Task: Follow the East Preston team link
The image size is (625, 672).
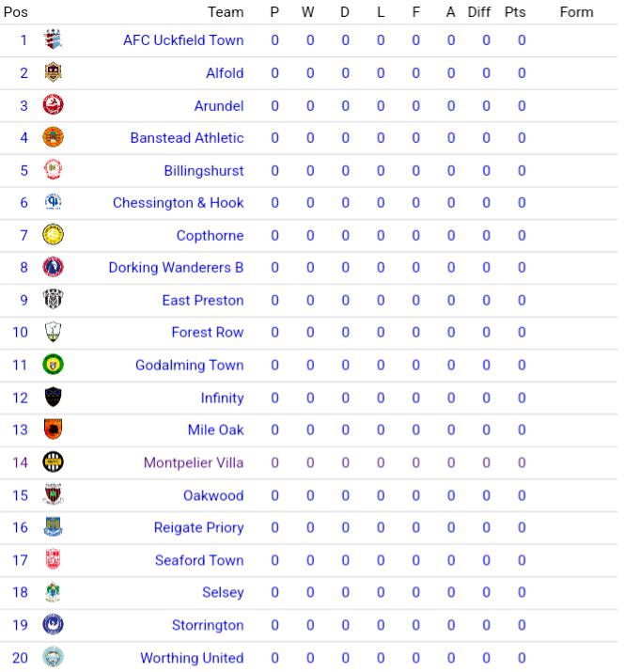Action: tap(202, 301)
